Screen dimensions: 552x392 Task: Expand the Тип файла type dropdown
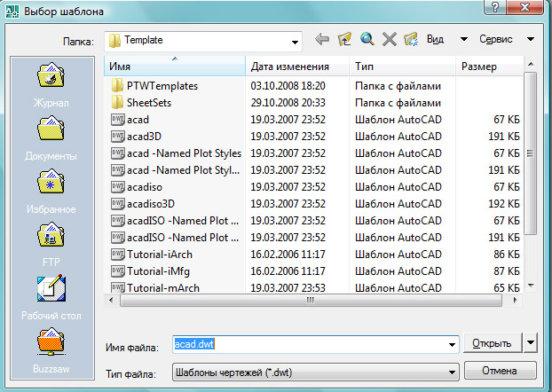click(452, 372)
